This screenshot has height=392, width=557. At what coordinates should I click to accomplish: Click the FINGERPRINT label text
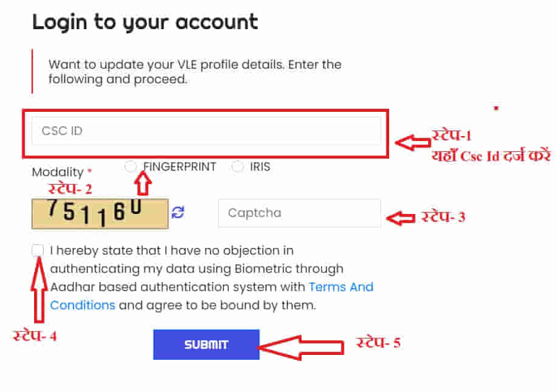(x=179, y=167)
